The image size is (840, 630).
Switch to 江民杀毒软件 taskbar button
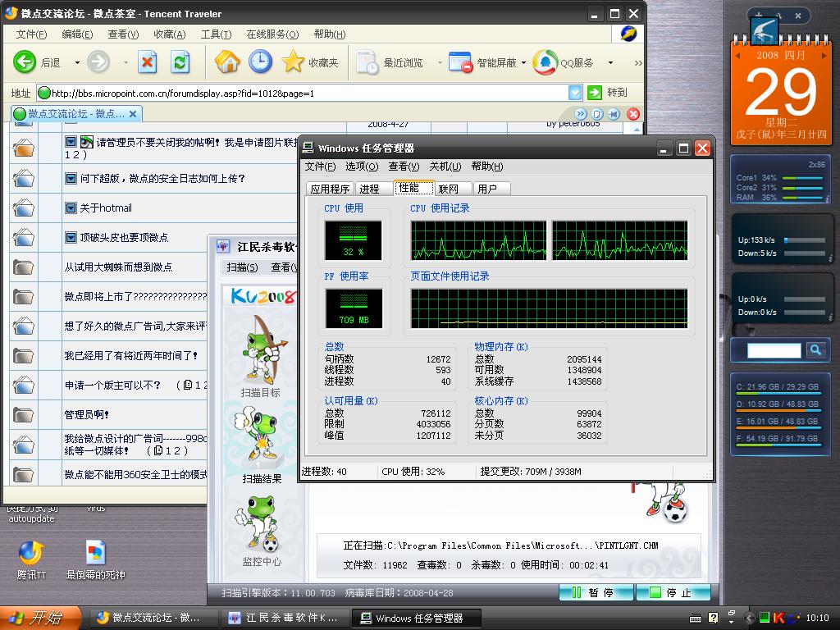285,618
